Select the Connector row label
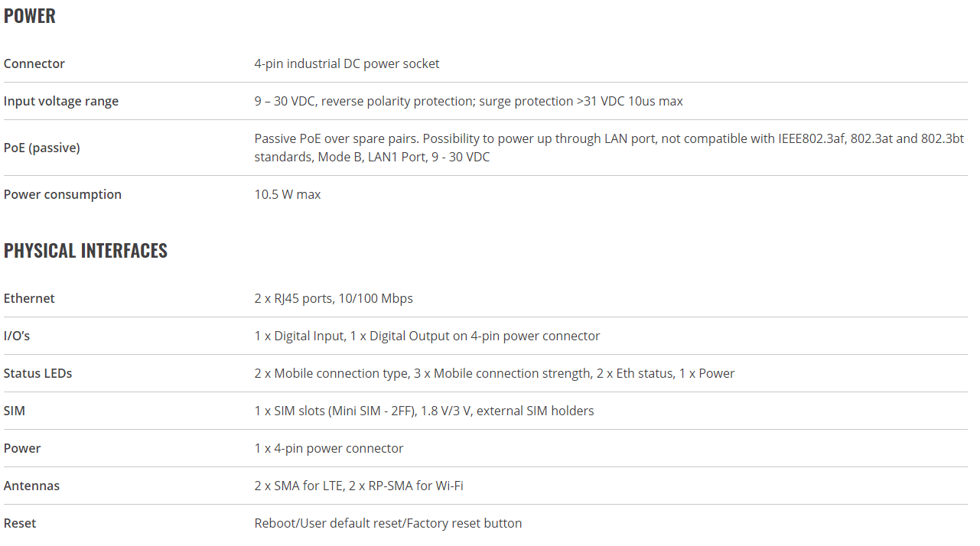Image resolution: width=980 pixels, height=546 pixels. pyautogui.click(x=34, y=63)
